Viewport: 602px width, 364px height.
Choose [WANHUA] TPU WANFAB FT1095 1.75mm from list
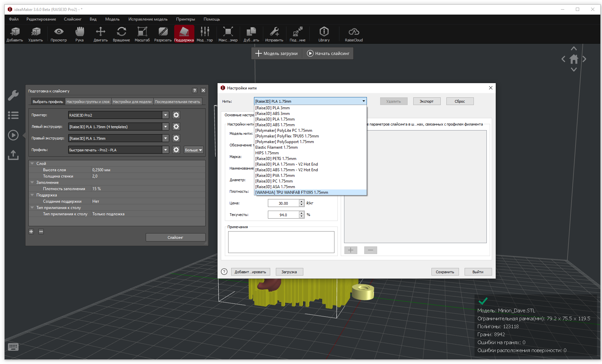click(x=310, y=192)
